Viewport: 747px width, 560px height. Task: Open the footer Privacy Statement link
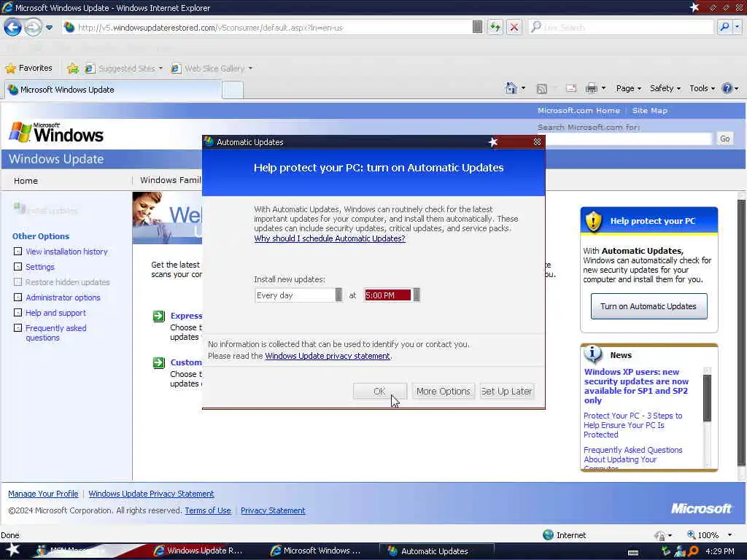[273, 510]
